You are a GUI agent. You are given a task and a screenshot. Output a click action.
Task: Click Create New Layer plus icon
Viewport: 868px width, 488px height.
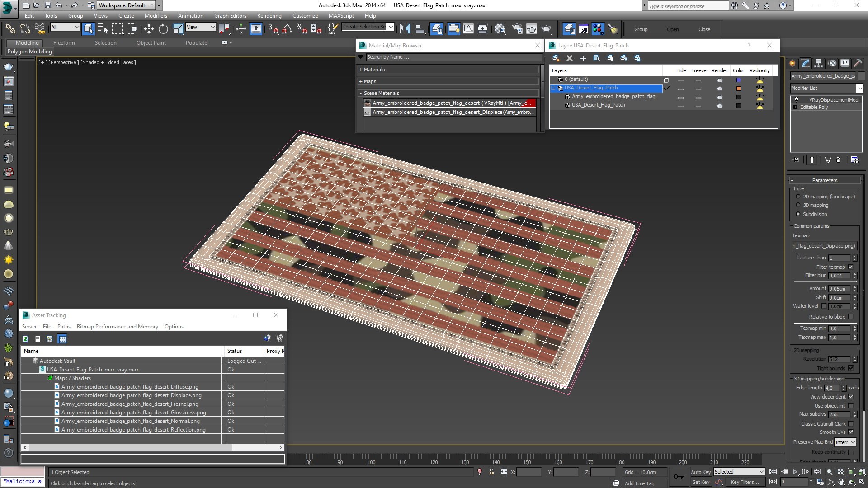click(583, 58)
